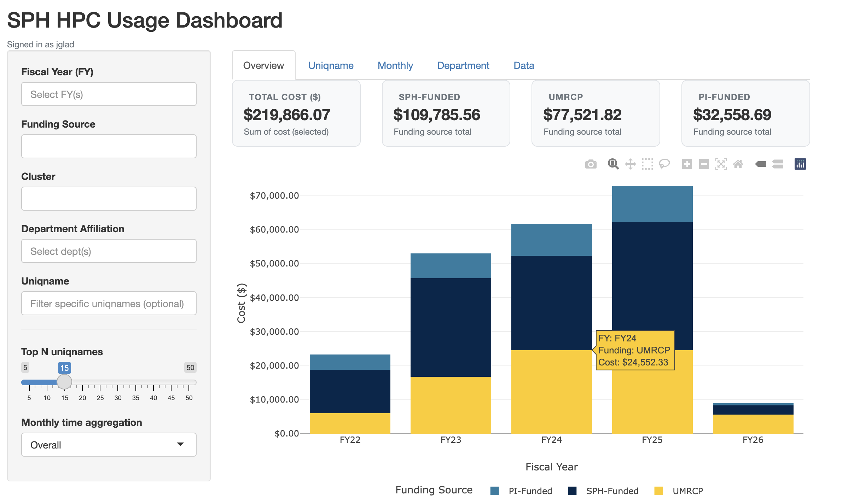The height and width of the screenshot is (504, 848).
Task: Select the Pan tool in the chart toolbar
Action: click(x=631, y=164)
